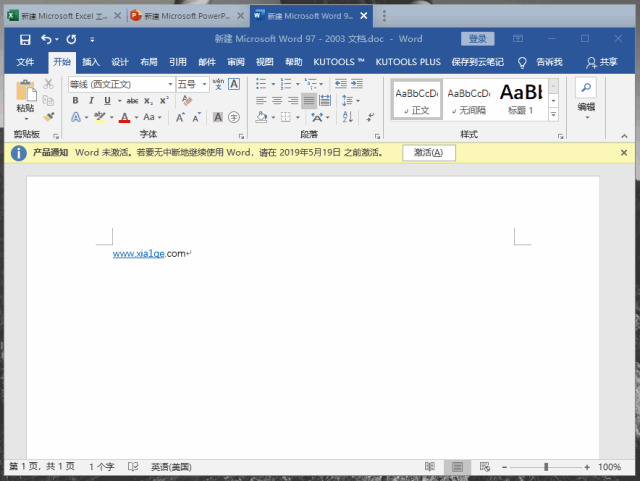Click the Shrink Font Size icon
Image resolution: width=640 pixels, height=481 pixels.
click(x=197, y=118)
